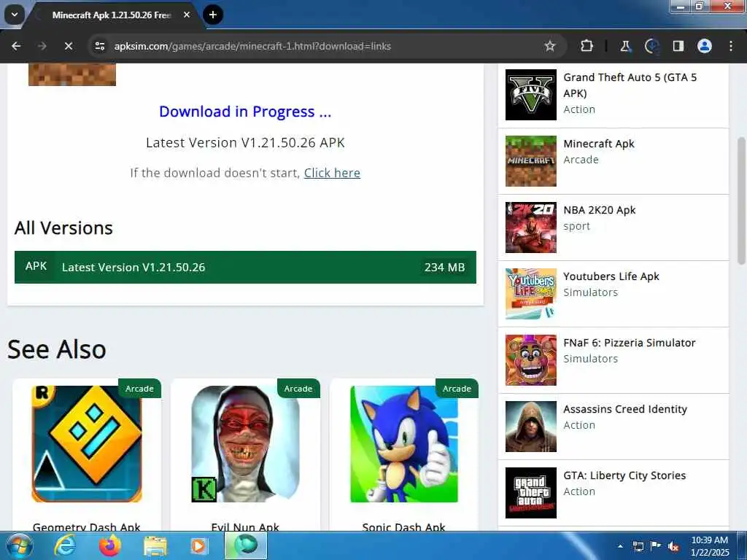Open the side panel icon
747x560 pixels.
[678, 46]
